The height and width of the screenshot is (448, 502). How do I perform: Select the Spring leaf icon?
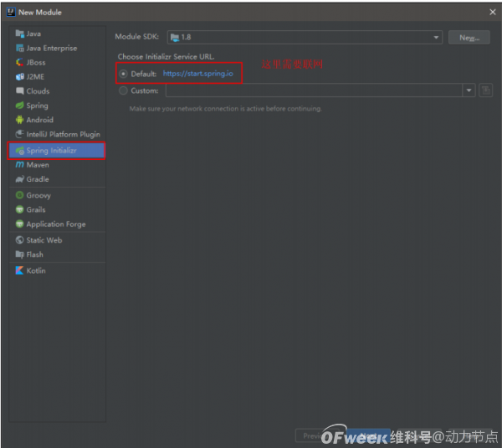pyautogui.click(x=20, y=106)
